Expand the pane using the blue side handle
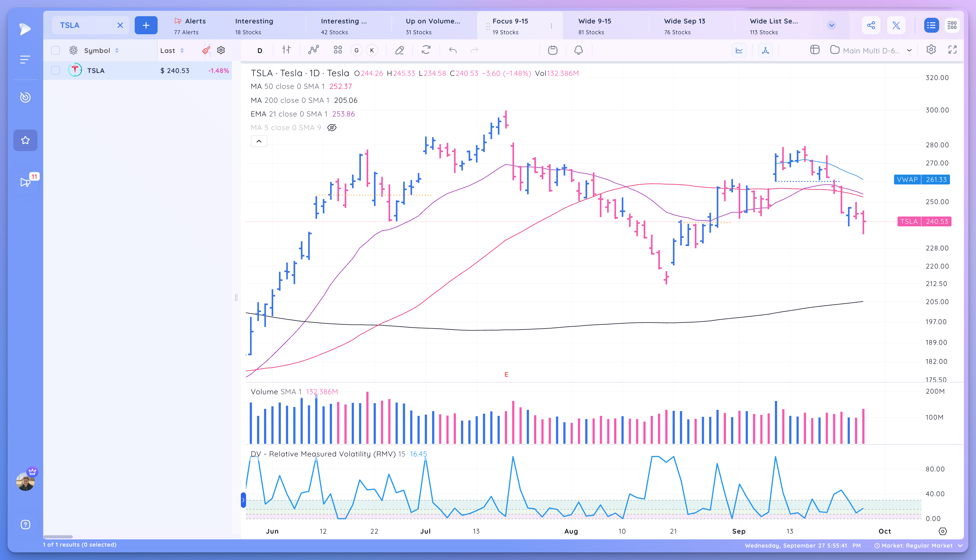Viewport: 976px width, 560px height. (x=243, y=500)
